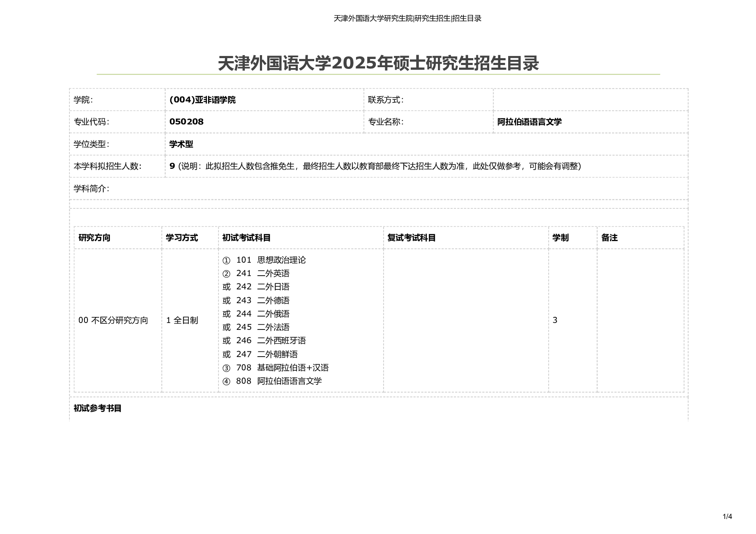Select the label 学院:

tap(83, 100)
